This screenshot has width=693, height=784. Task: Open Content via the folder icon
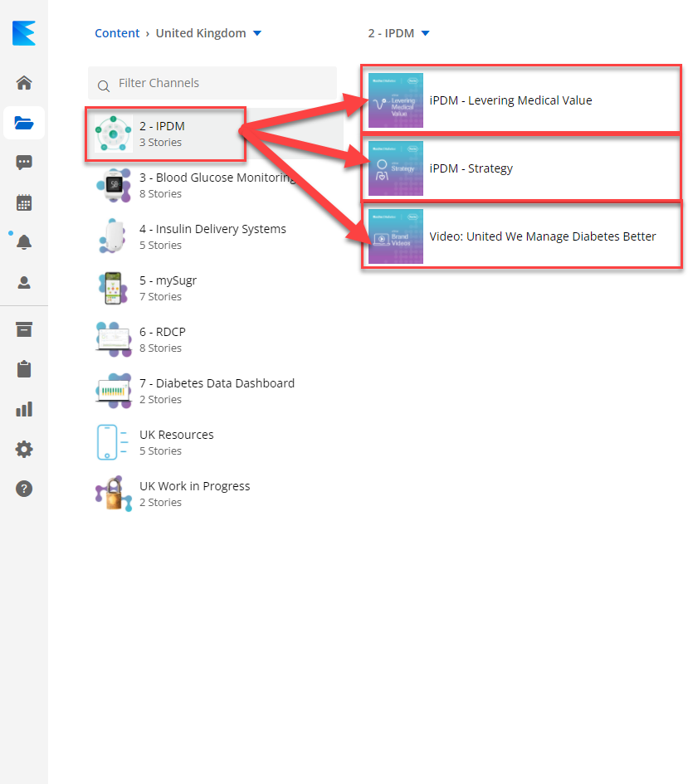[24, 123]
